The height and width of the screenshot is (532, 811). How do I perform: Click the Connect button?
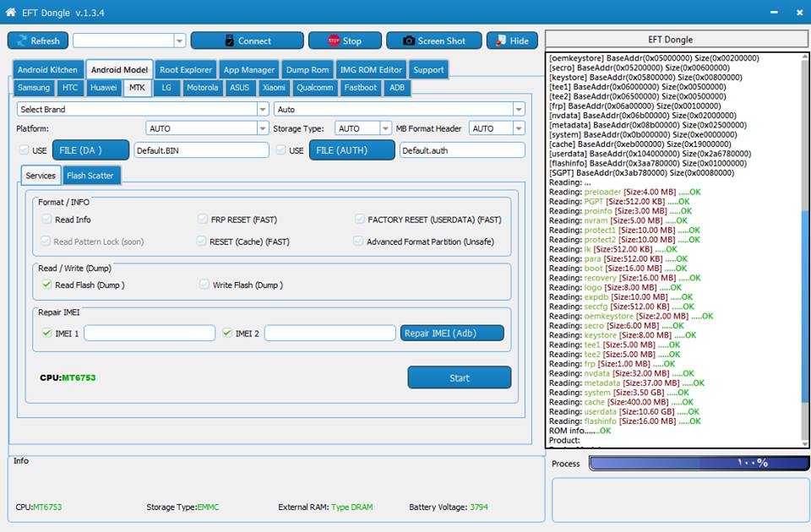coord(248,41)
